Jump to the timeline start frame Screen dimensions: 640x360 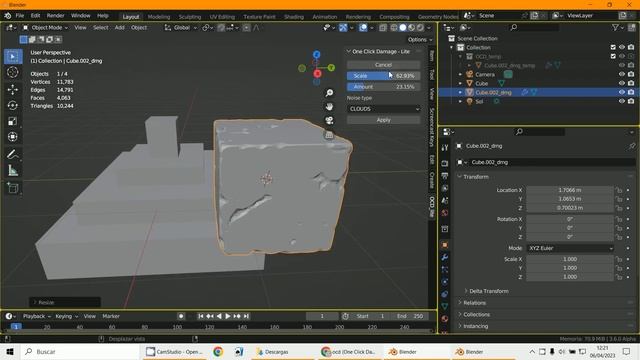point(200,316)
